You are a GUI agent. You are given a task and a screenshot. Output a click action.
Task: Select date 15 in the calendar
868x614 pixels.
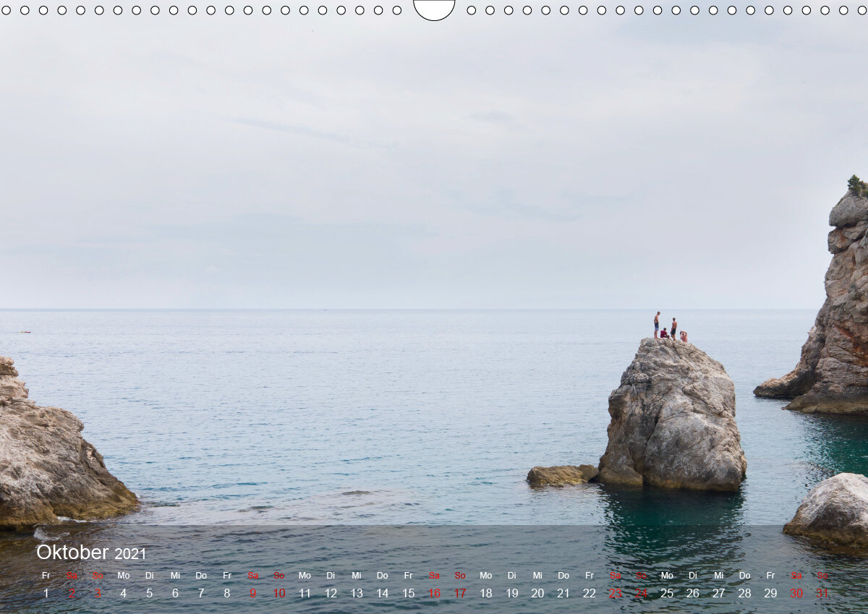click(408, 593)
